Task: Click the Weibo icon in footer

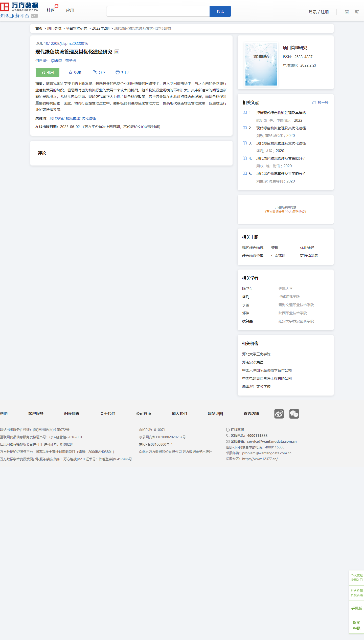Action: tap(279, 414)
